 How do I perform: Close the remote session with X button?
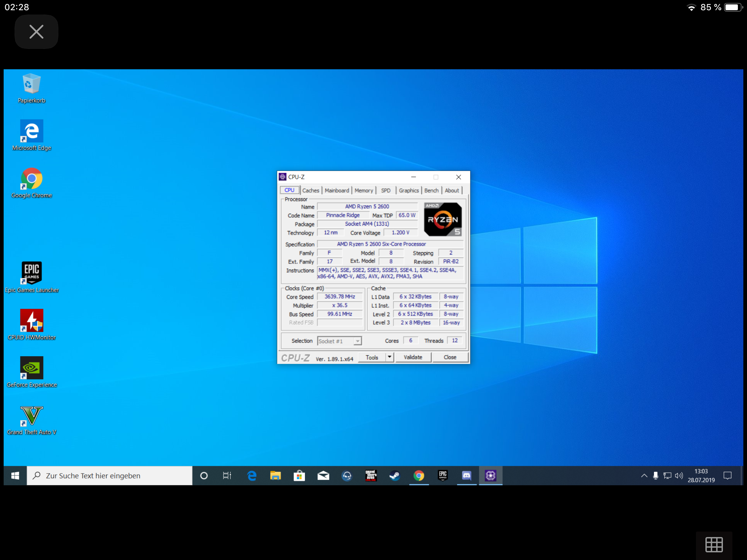pyautogui.click(x=36, y=32)
